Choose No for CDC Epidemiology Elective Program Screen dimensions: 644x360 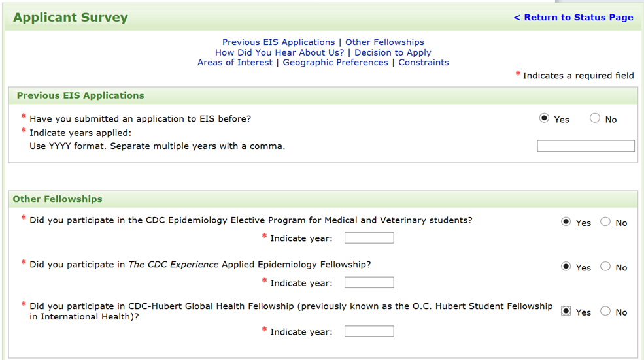coord(605,222)
